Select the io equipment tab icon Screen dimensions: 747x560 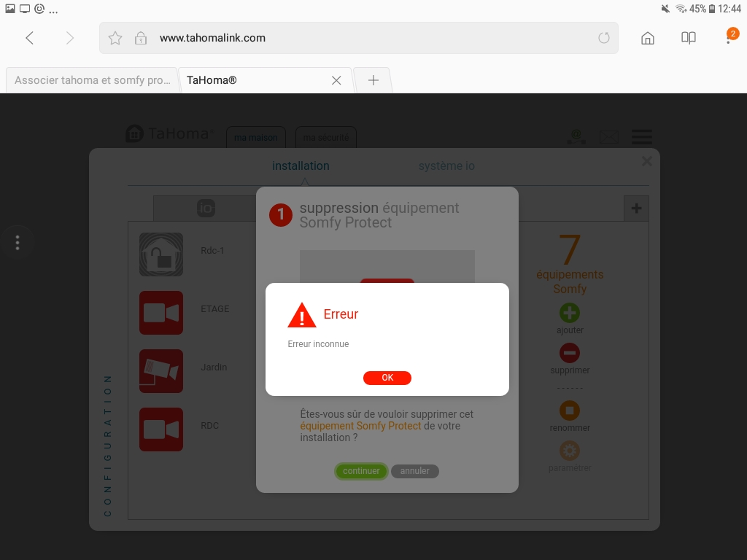pos(206,208)
